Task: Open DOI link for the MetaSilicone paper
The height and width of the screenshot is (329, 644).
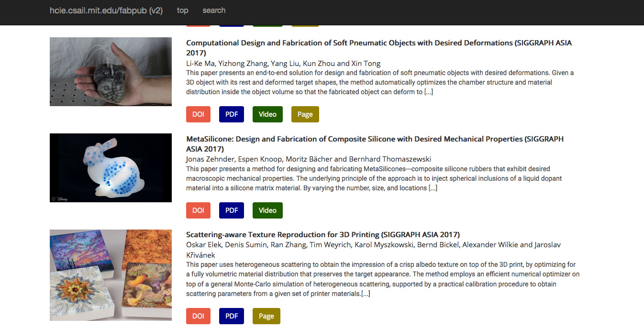Action: coord(198,210)
